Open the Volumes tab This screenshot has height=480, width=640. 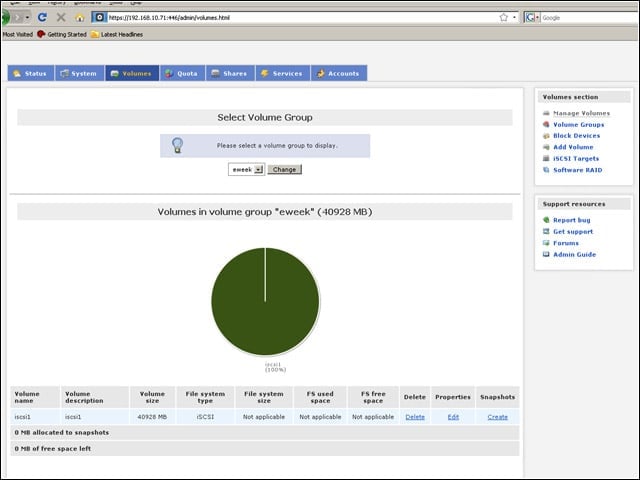tap(132, 73)
